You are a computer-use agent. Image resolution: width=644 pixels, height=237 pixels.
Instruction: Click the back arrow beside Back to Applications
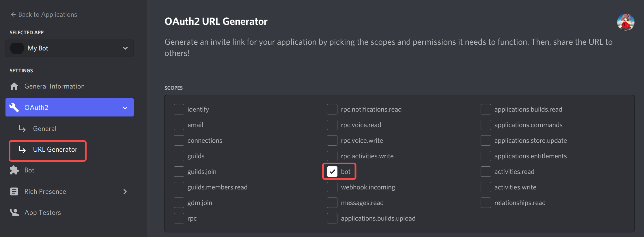pyautogui.click(x=13, y=14)
